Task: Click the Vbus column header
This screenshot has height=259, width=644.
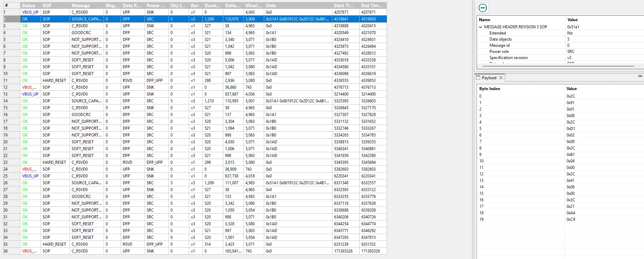Action: [x=254, y=5]
